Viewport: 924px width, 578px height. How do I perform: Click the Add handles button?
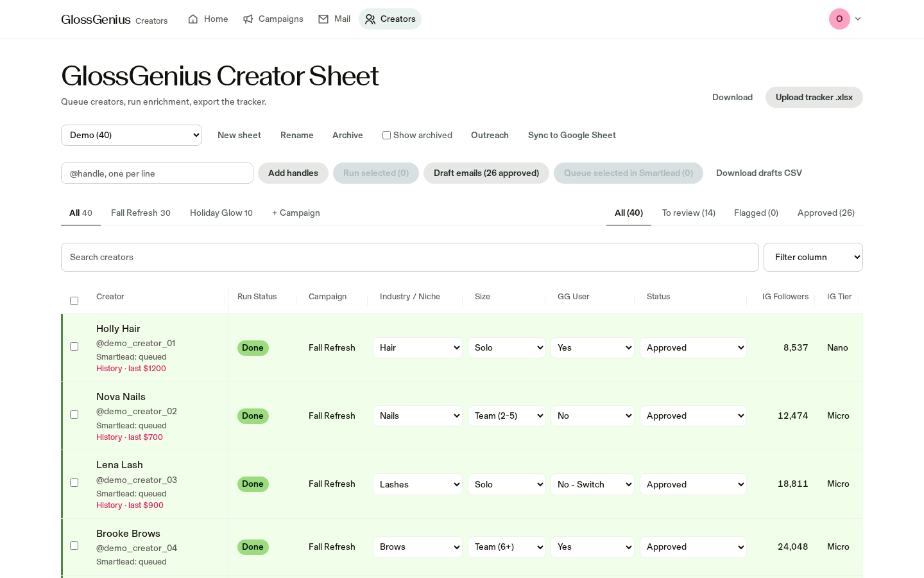pos(293,173)
